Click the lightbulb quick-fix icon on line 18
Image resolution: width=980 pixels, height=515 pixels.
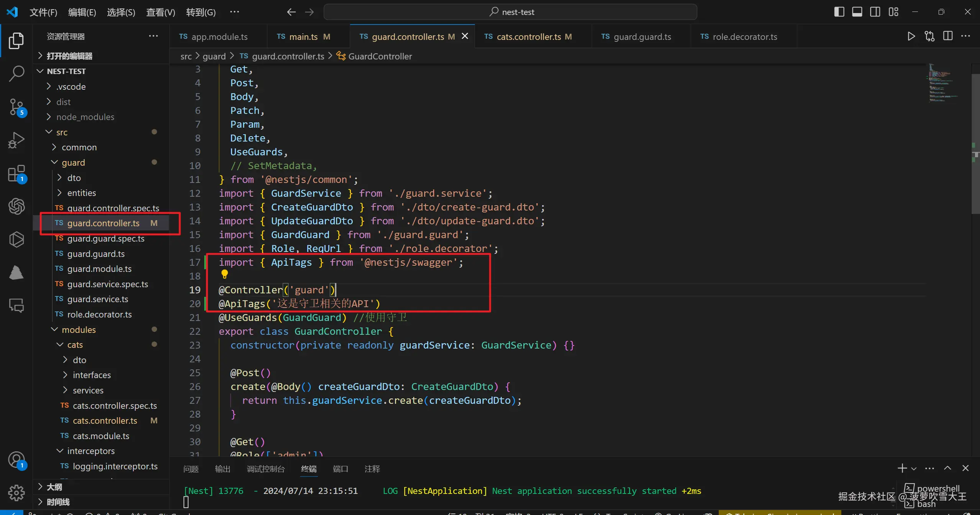(225, 274)
